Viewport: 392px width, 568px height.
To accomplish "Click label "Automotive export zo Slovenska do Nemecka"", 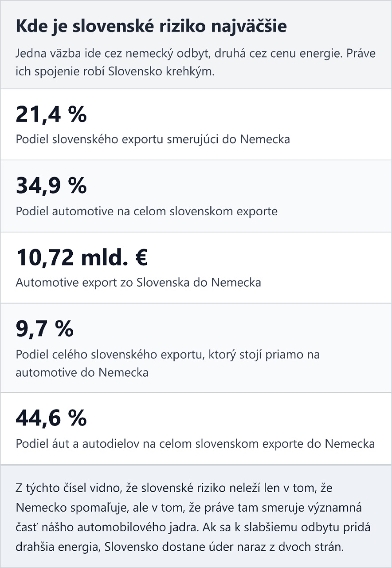I will point(138,282).
